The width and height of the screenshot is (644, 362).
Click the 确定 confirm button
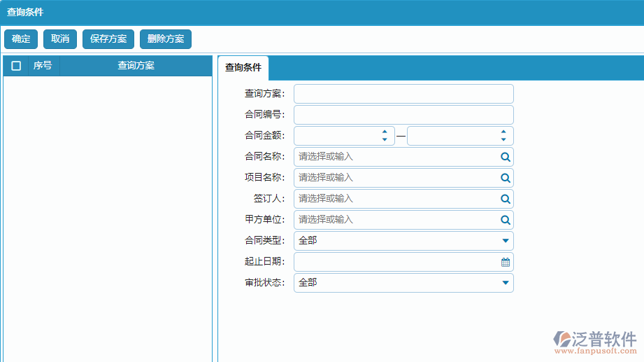click(x=21, y=39)
